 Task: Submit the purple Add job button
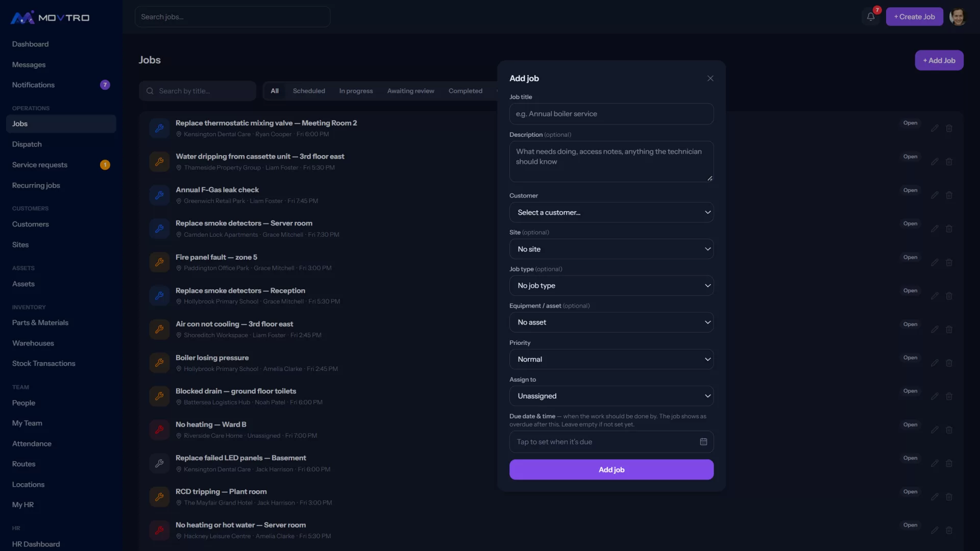[611, 469]
